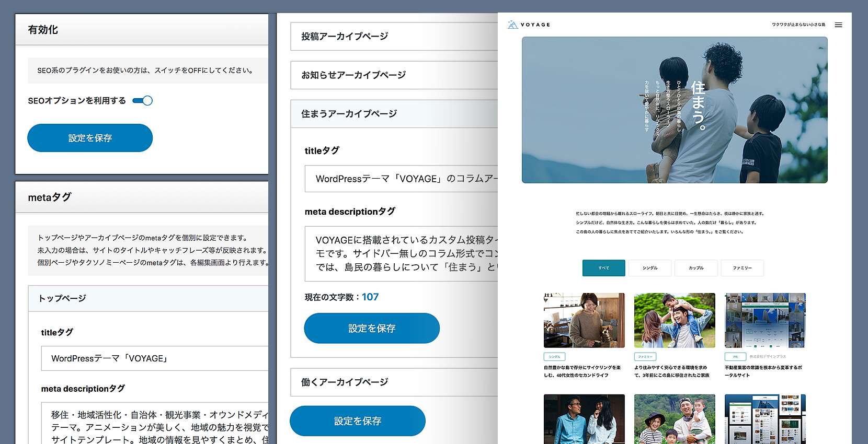868x444 pixels.
Task: Expand the 投稿アーカイブページ section
Action: coord(393,37)
